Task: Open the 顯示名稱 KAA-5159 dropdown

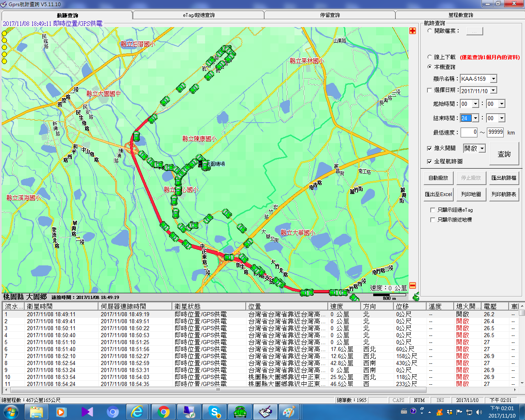Action: 493,79
